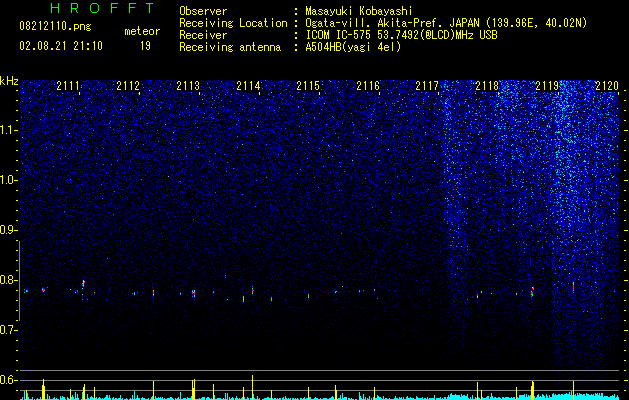Click the 2112 time marker
This screenshot has width=629, height=400.
click(128, 86)
